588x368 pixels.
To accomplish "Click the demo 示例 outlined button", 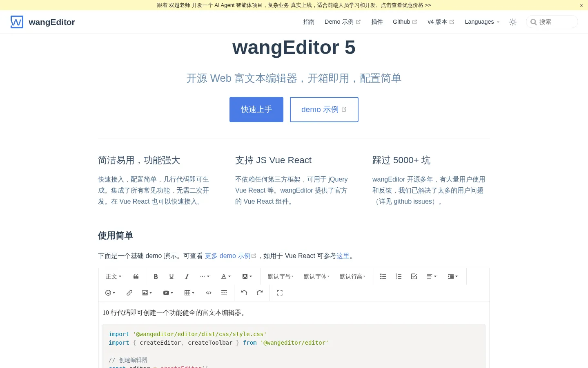I will click(x=324, y=110).
